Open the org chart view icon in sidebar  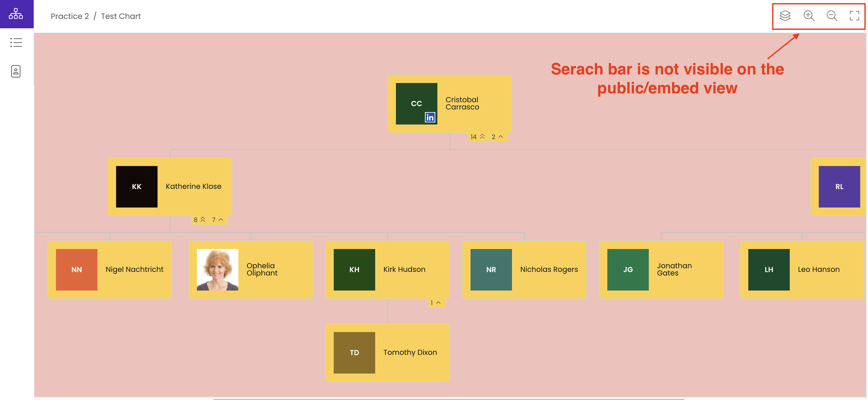(16, 14)
